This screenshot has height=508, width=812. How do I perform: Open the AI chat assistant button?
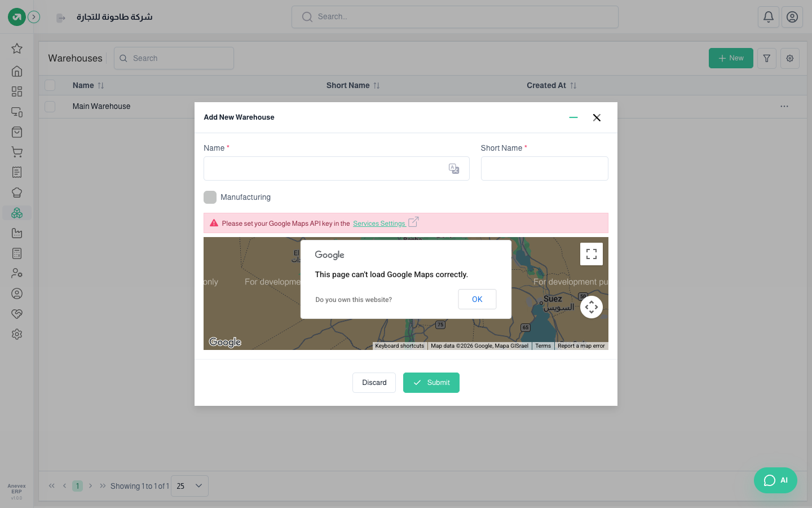tap(775, 480)
